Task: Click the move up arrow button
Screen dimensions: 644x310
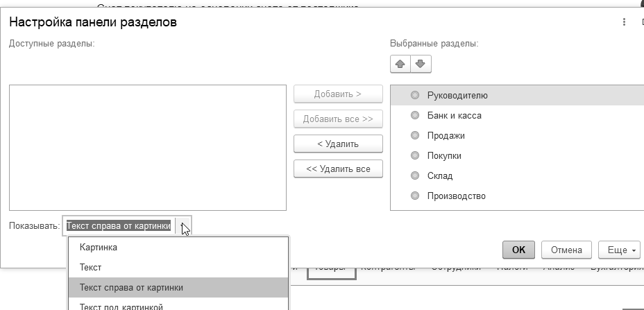Action: tap(400, 64)
